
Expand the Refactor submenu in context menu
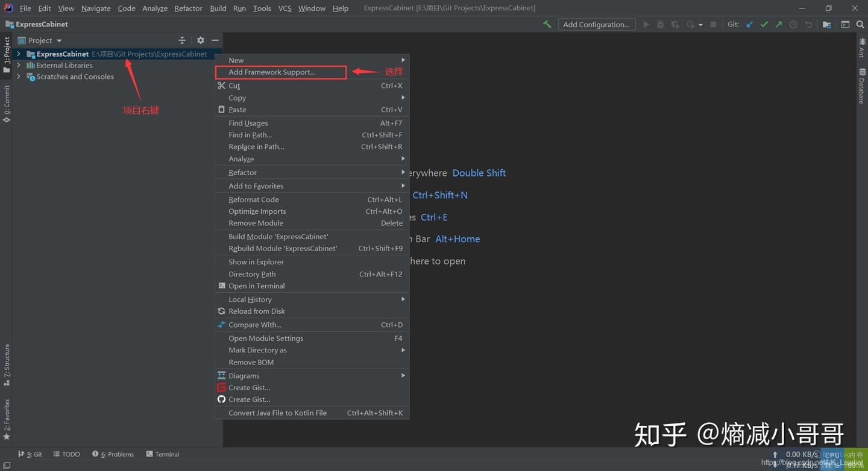pyautogui.click(x=312, y=172)
